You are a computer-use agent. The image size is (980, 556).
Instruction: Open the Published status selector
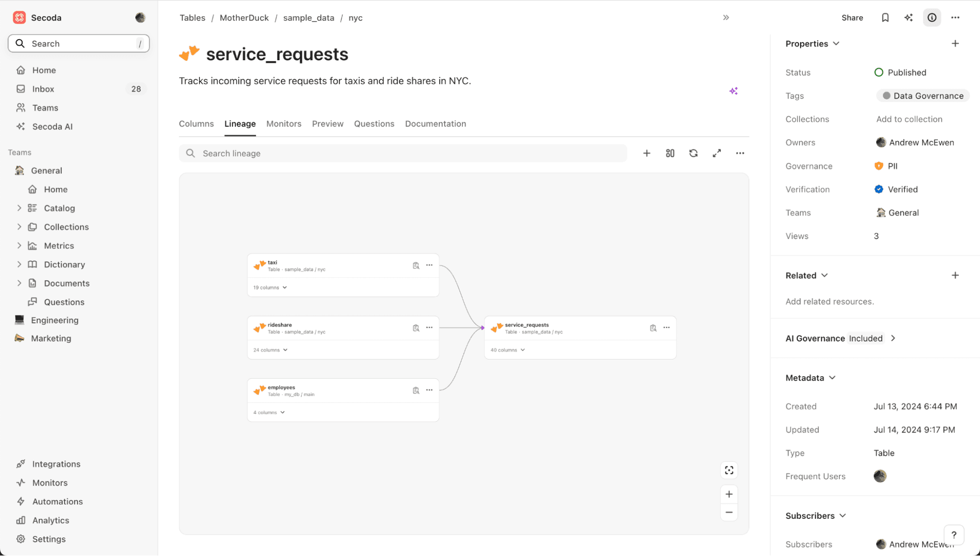point(900,73)
